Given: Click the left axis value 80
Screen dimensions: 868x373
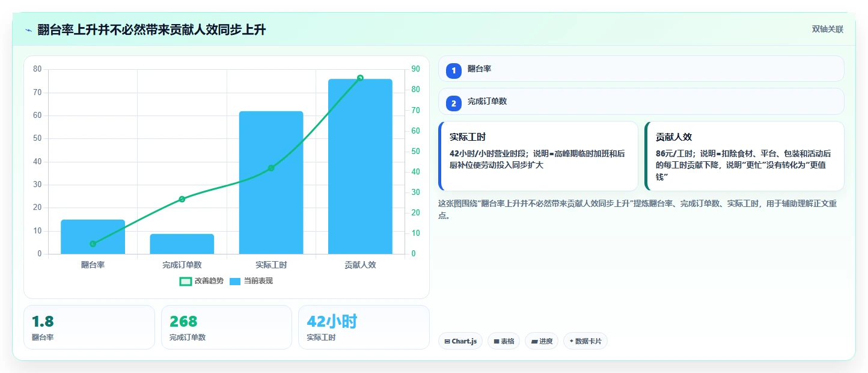Looking at the screenshot, I should [x=37, y=69].
